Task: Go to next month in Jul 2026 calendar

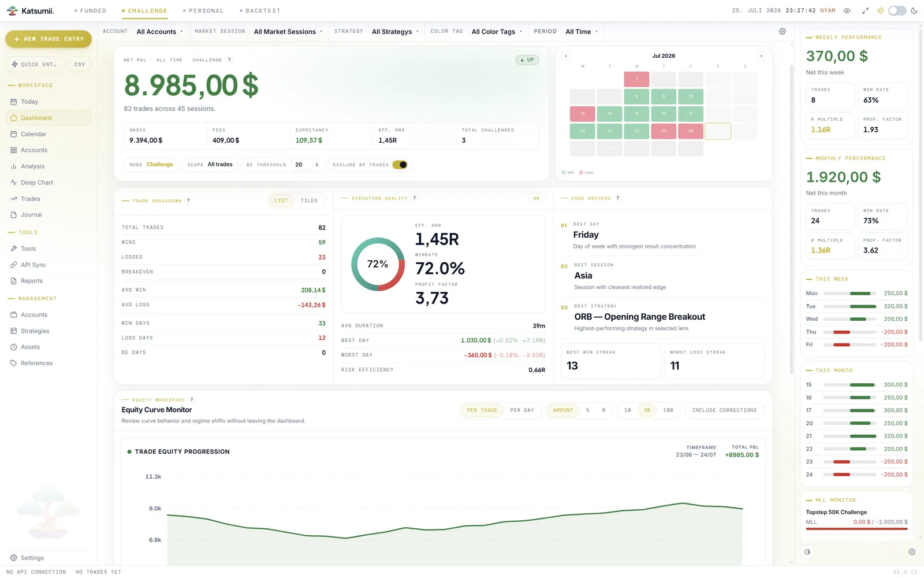Action: click(762, 56)
